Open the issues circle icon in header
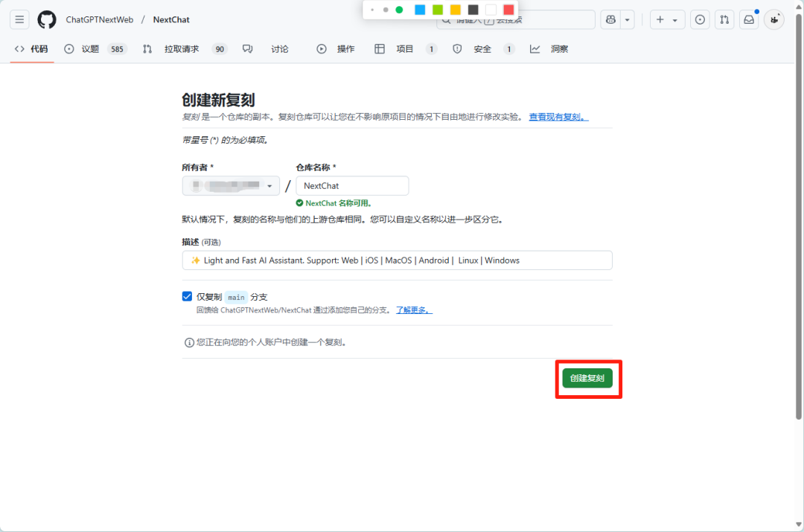 (700, 19)
